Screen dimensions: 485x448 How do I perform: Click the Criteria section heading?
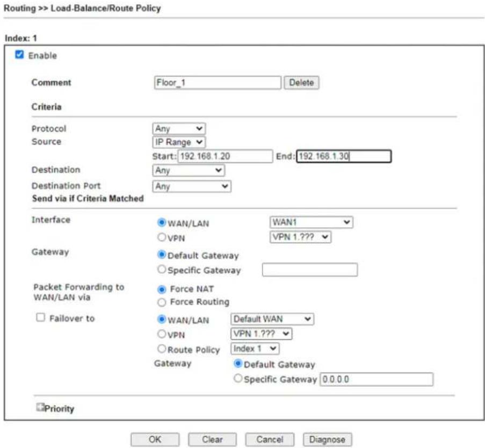click(x=46, y=107)
